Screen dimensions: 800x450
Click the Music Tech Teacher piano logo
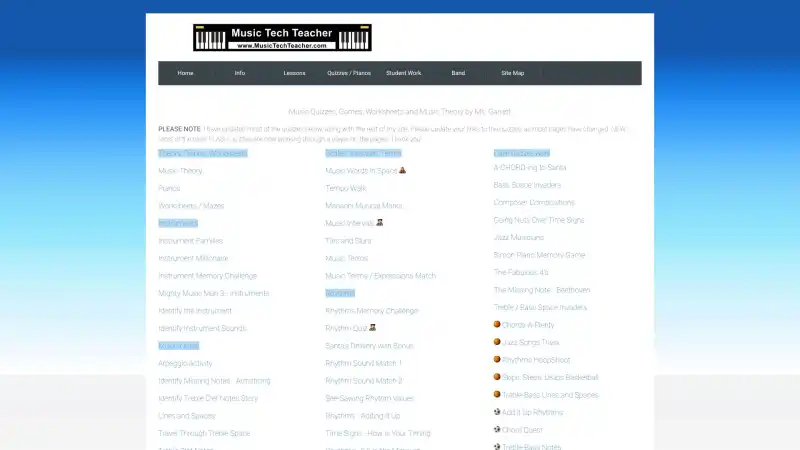[x=283, y=38]
